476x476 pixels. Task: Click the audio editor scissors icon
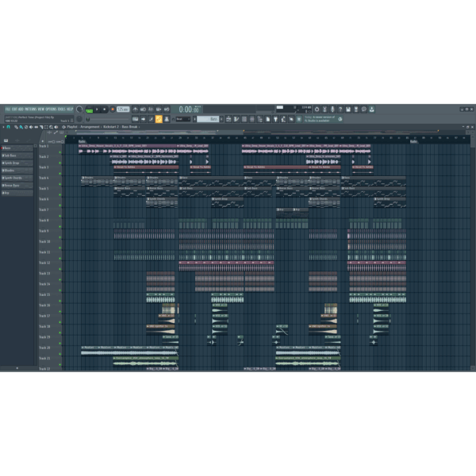pos(324,109)
